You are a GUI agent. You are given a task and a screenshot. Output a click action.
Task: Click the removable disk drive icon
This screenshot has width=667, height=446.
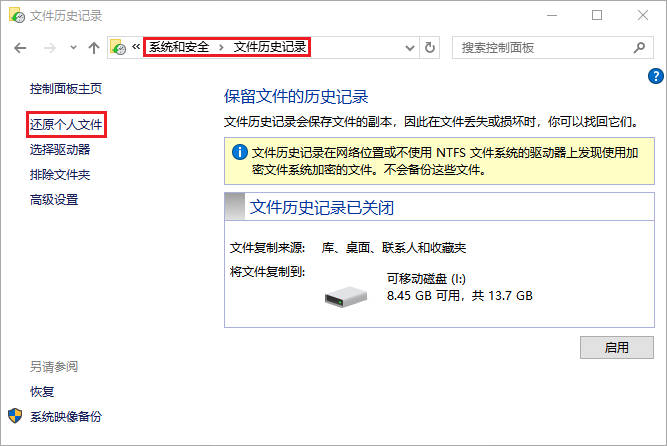(346, 296)
